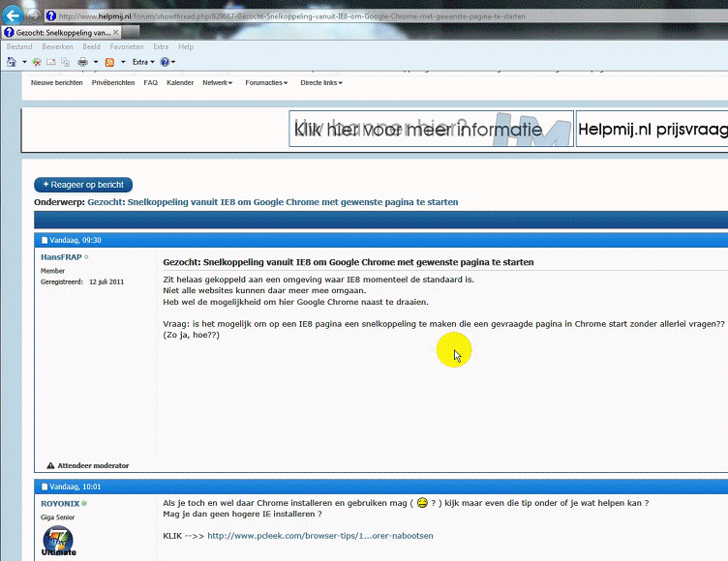Click the green online dot next to ROYONIX

pyautogui.click(x=84, y=503)
